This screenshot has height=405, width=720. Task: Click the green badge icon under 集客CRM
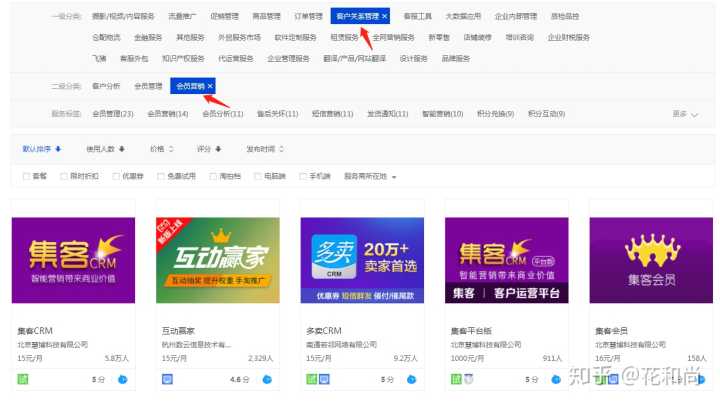pos(23,379)
